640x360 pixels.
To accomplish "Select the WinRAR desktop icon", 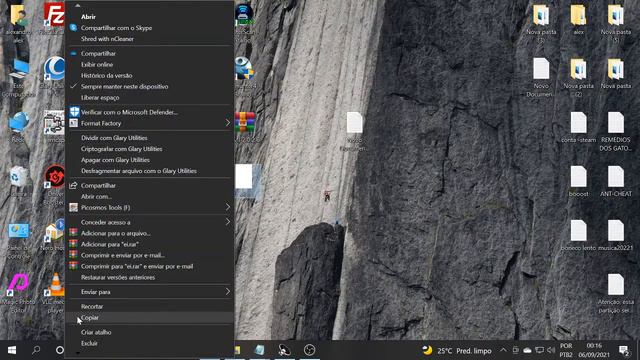I will point(246,127).
